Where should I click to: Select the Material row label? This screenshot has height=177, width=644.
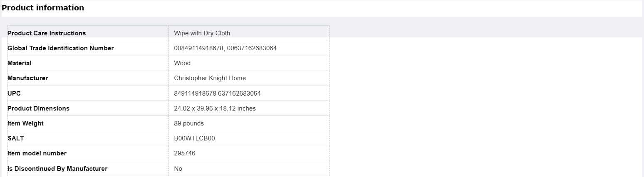(20, 63)
